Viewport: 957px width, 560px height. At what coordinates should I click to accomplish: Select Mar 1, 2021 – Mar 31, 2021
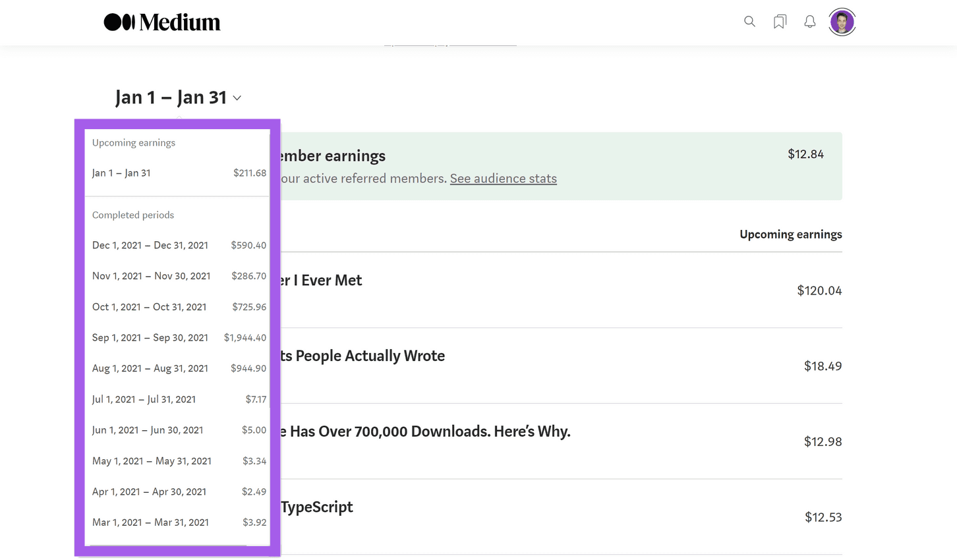click(x=178, y=522)
